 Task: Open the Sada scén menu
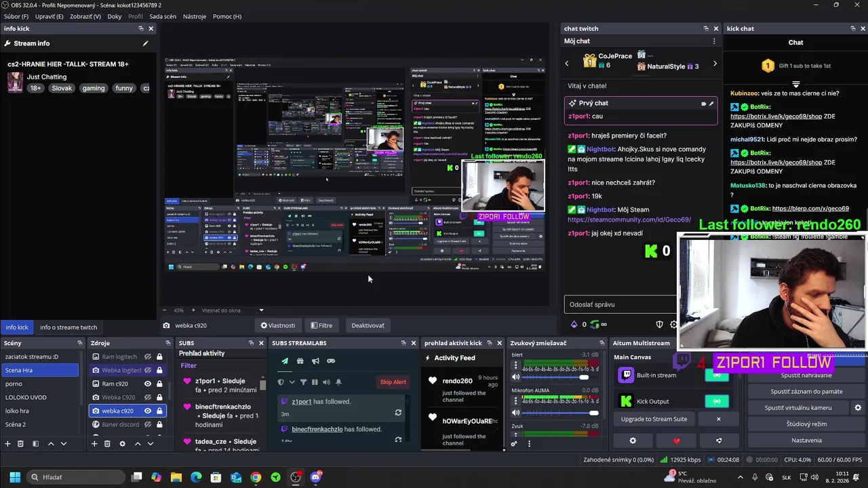pyautogui.click(x=163, y=16)
